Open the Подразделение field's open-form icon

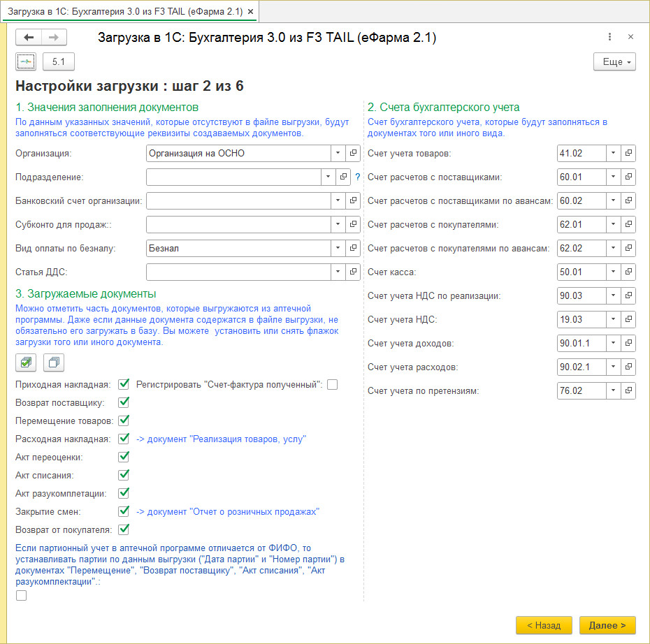344,177
